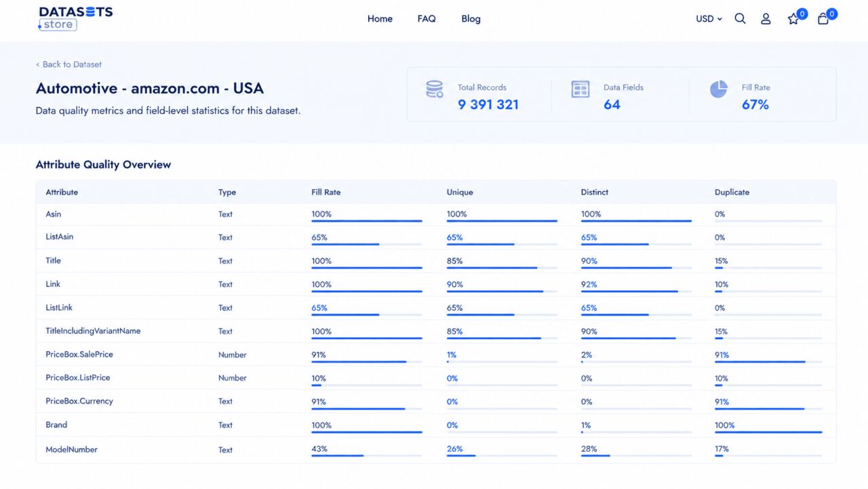Click the Duplicate column header
The height and width of the screenshot is (489, 868).
click(x=732, y=192)
